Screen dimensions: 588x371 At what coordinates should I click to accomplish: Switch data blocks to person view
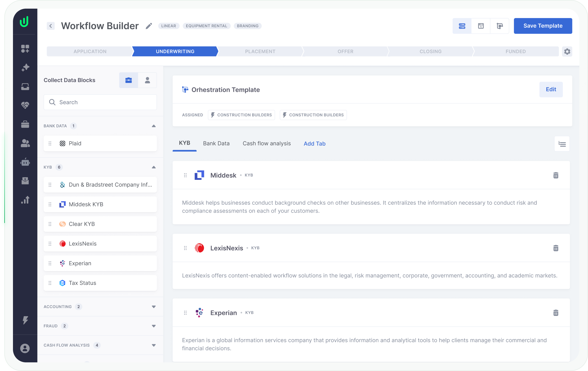coord(147,80)
